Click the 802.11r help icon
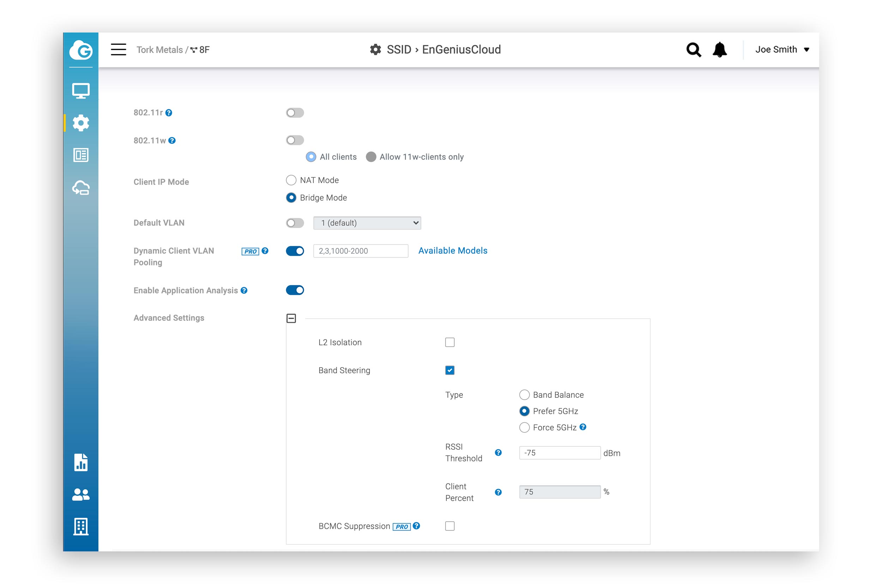Screen dimensions: 882x588 pyautogui.click(x=169, y=113)
